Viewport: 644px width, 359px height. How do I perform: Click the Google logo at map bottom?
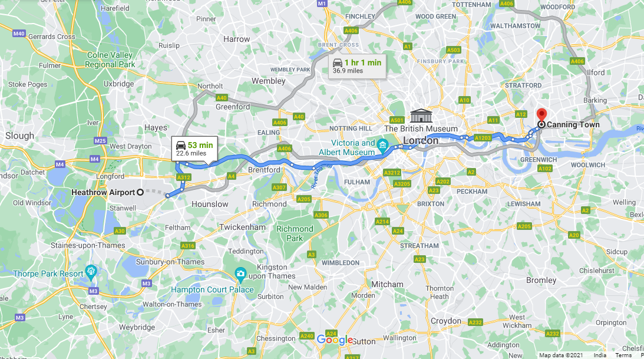[x=335, y=340]
